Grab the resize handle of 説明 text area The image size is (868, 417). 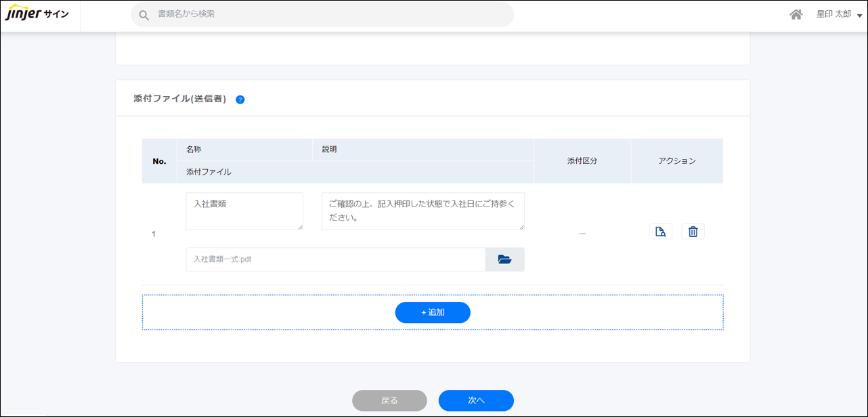(x=521, y=227)
